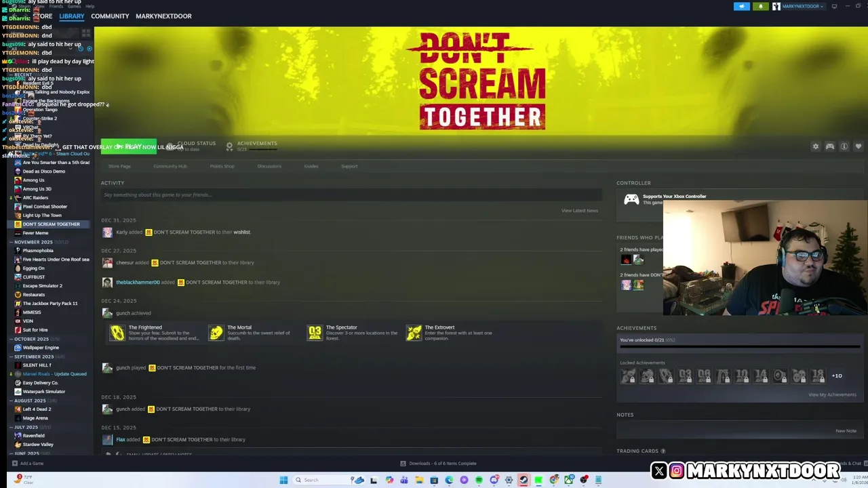
Task: Click the wishlist link in Karly's activity
Action: pos(241,232)
